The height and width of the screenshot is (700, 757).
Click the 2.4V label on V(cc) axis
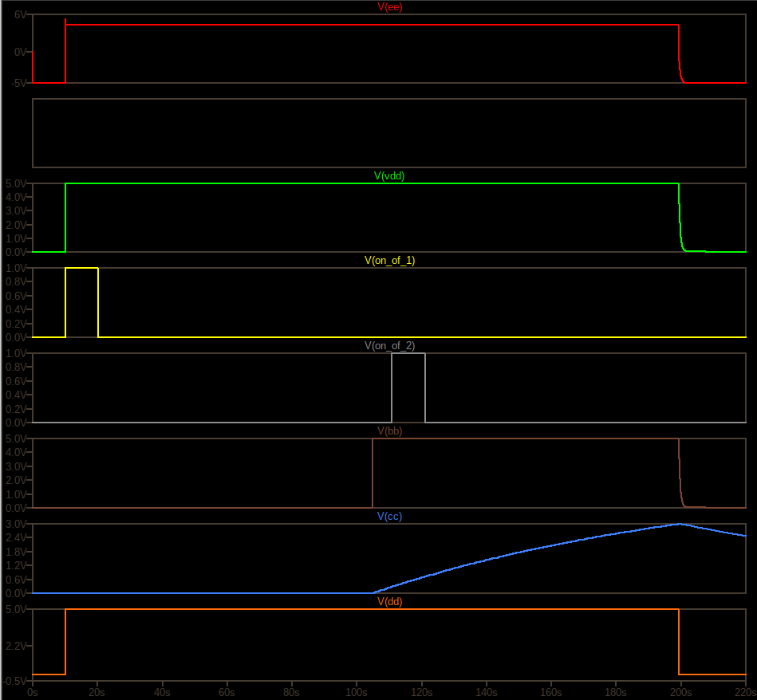pyautogui.click(x=17, y=537)
